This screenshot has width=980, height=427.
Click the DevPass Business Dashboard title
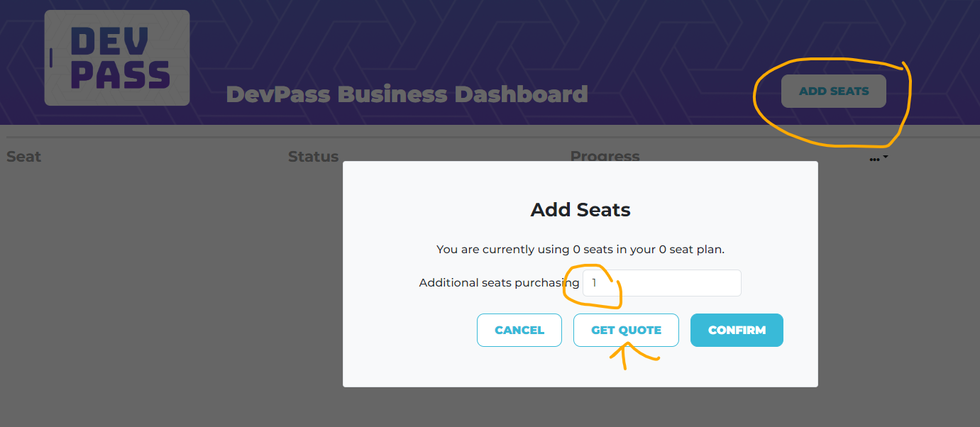407,94
